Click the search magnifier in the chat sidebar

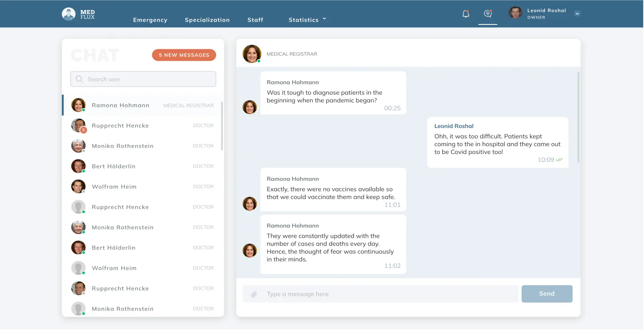[x=79, y=79]
